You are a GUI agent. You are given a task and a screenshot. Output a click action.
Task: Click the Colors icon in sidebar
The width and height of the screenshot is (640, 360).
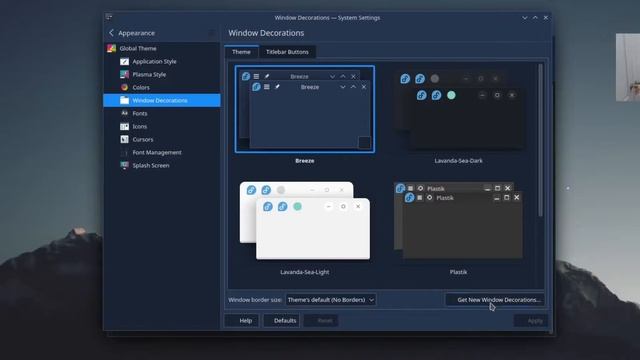124,87
